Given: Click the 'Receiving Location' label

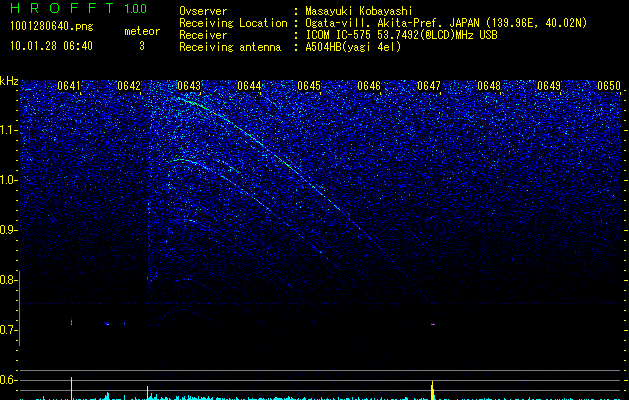Looking at the screenshot, I should pyautogui.click(x=233, y=23).
